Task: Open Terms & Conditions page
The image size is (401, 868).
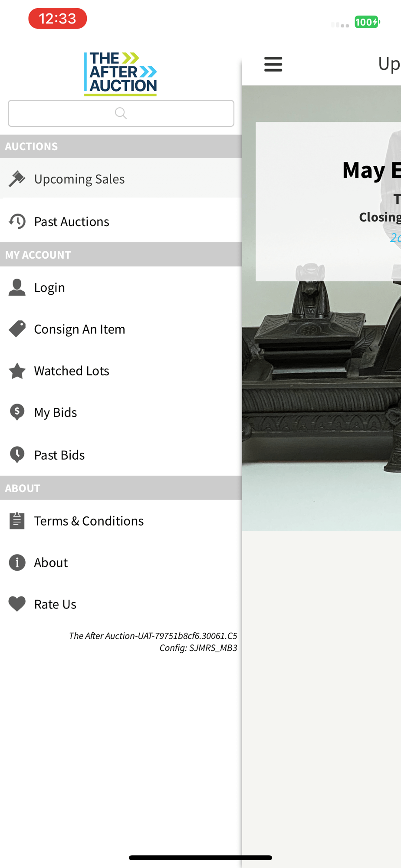Action: pyautogui.click(x=121, y=520)
